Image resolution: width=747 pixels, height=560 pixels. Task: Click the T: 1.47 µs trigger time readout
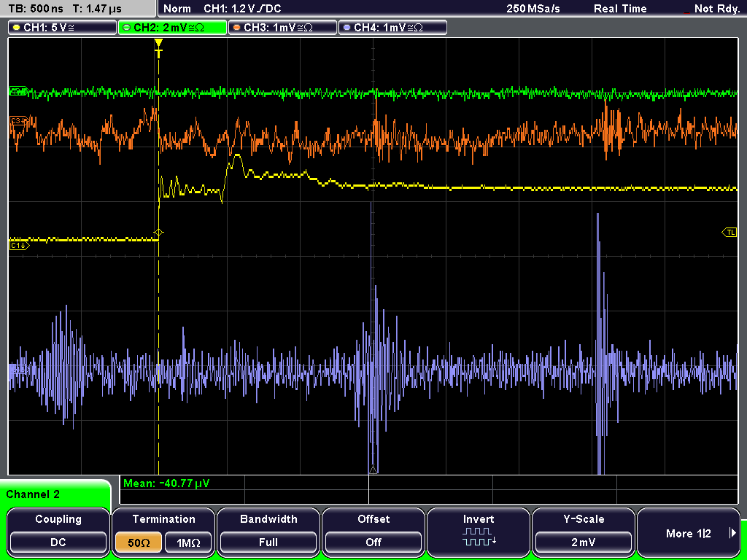click(x=97, y=9)
